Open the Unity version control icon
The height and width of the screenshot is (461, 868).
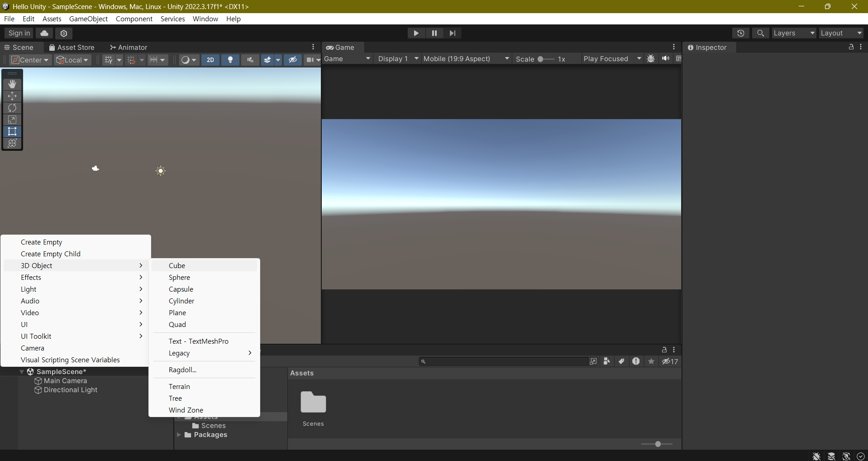pos(64,33)
